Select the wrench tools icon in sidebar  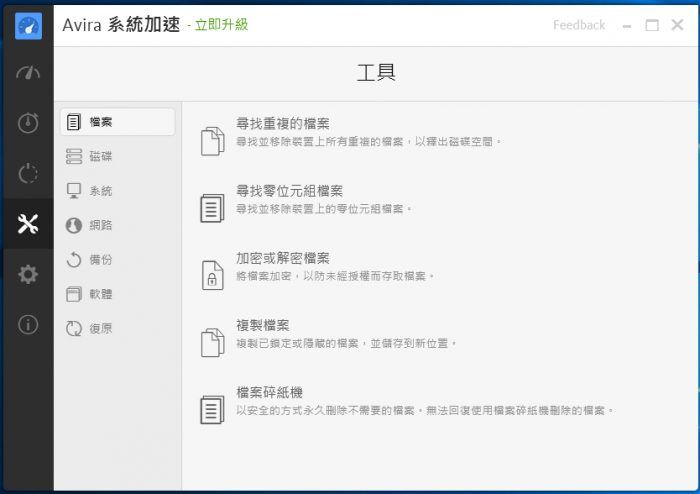28,224
